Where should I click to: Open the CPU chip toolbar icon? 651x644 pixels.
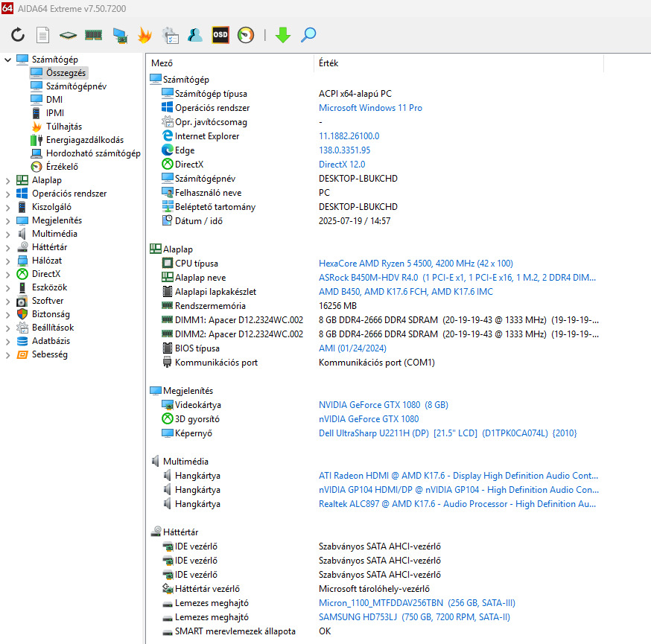[x=68, y=35]
